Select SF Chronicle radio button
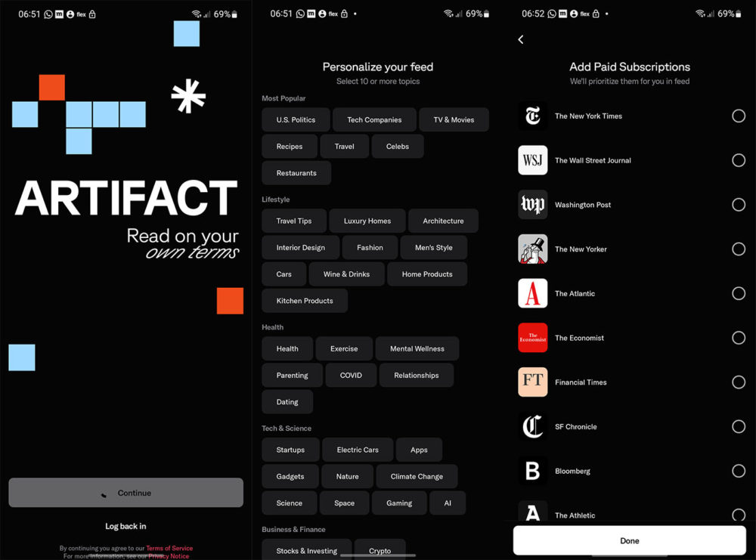 [738, 426]
